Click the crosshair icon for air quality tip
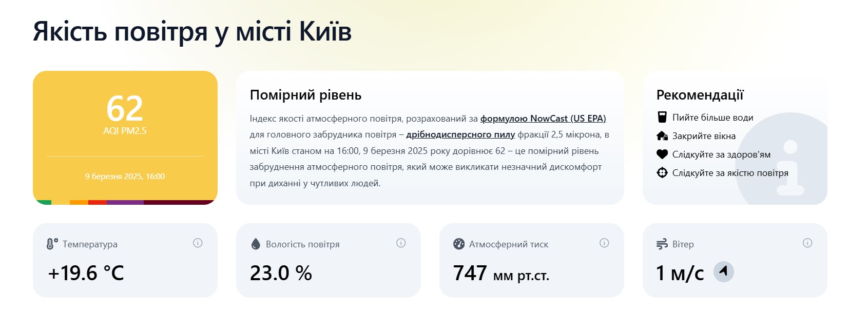The image size is (868, 312). click(662, 172)
